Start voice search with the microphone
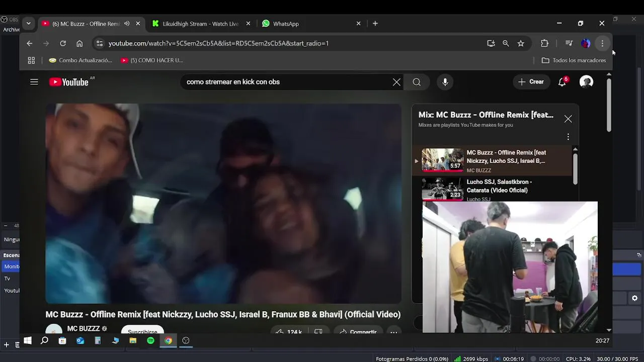The width and height of the screenshot is (644, 362). 445,82
